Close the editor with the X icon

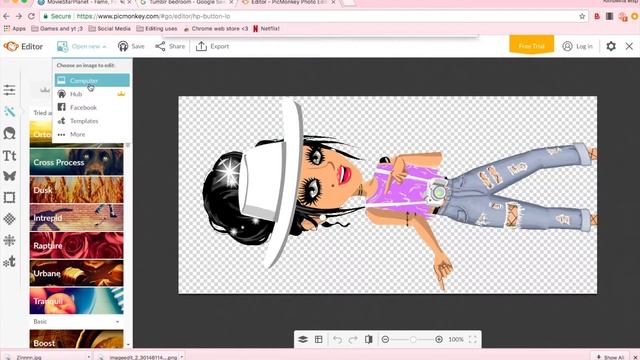[x=629, y=46]
